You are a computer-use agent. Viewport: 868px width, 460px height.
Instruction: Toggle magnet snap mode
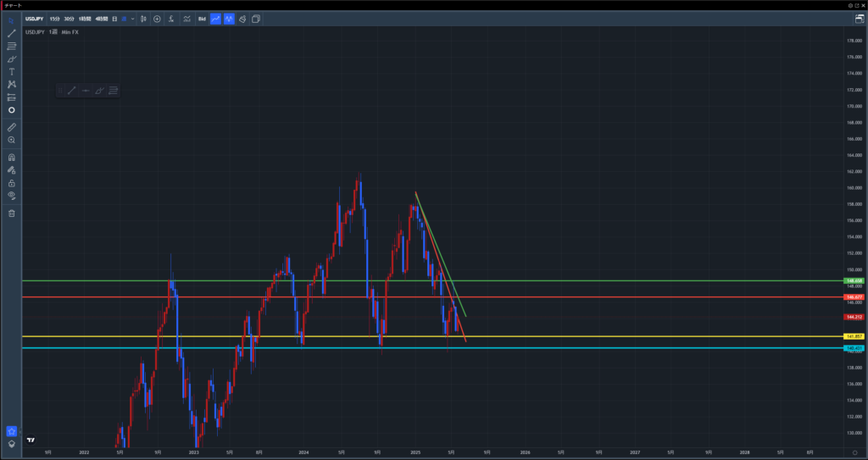(11, 158)
